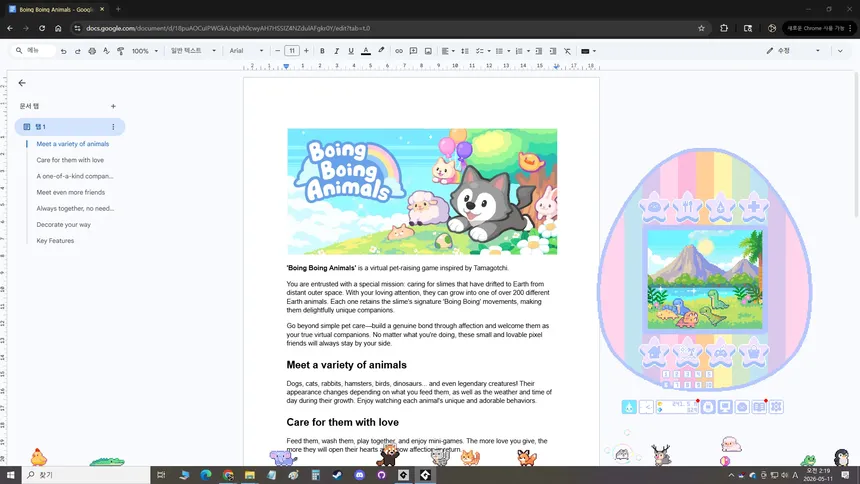The height and width of the screenshot is (484, 860).
Task: Click the gamepad mini-games star button
Action: pyautogui.click(x=720, y=353)
